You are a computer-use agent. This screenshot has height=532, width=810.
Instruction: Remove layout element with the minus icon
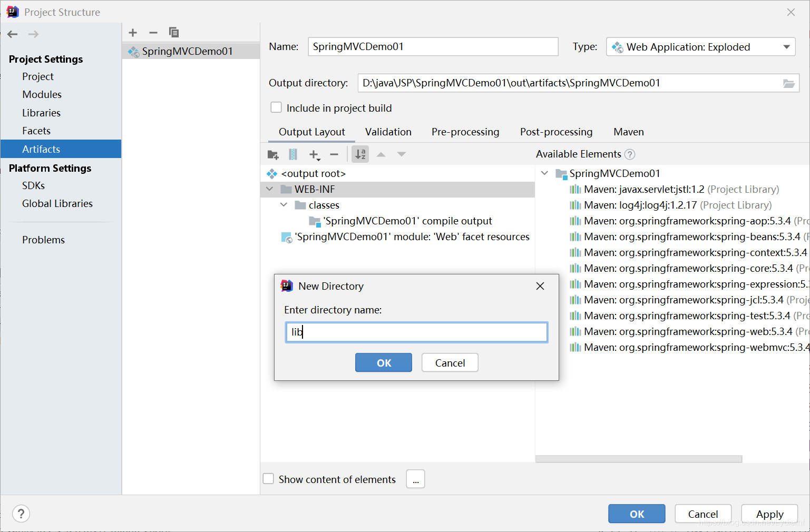334,154
